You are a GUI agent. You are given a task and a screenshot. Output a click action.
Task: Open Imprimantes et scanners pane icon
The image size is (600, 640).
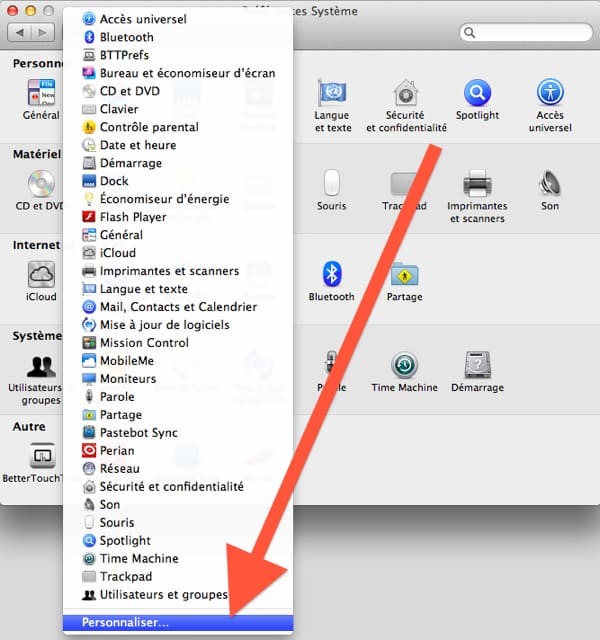tap(477, 183)
